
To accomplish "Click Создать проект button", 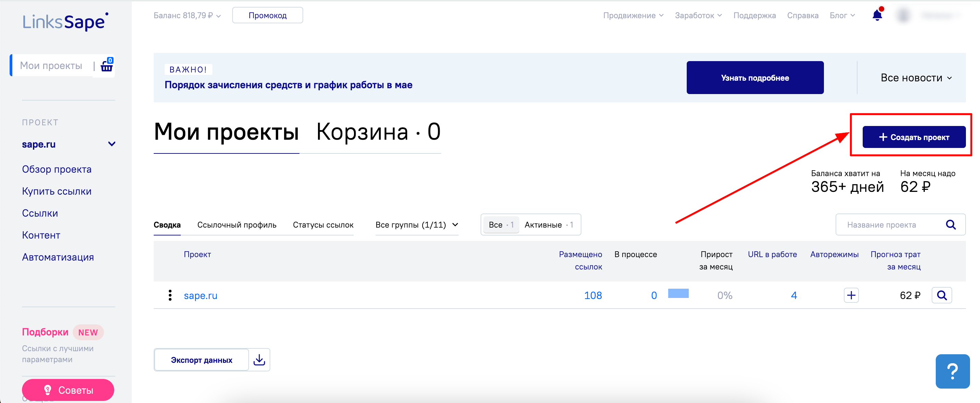I will (913, 137).
